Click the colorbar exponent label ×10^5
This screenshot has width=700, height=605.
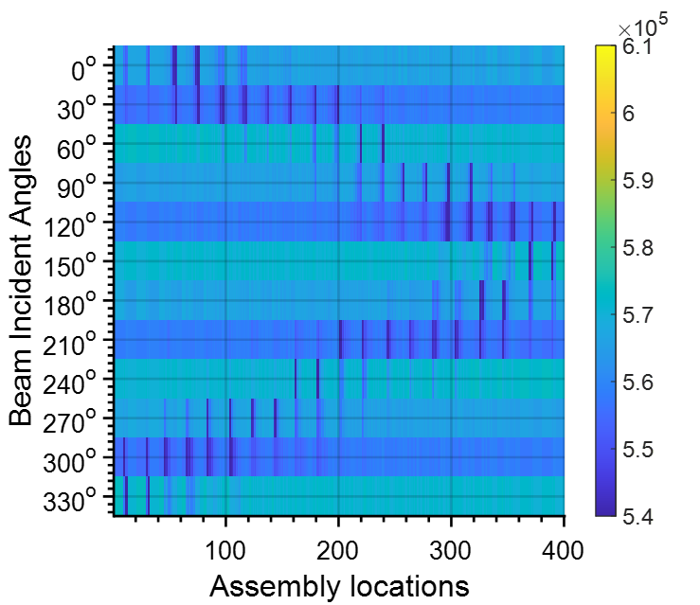click(643, 25)
